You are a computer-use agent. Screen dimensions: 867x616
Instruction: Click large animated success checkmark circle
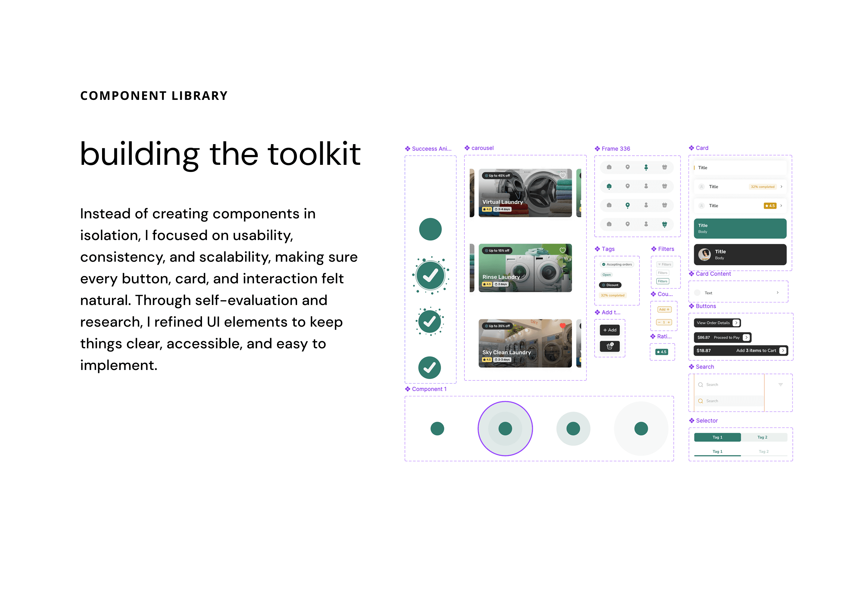430,276
